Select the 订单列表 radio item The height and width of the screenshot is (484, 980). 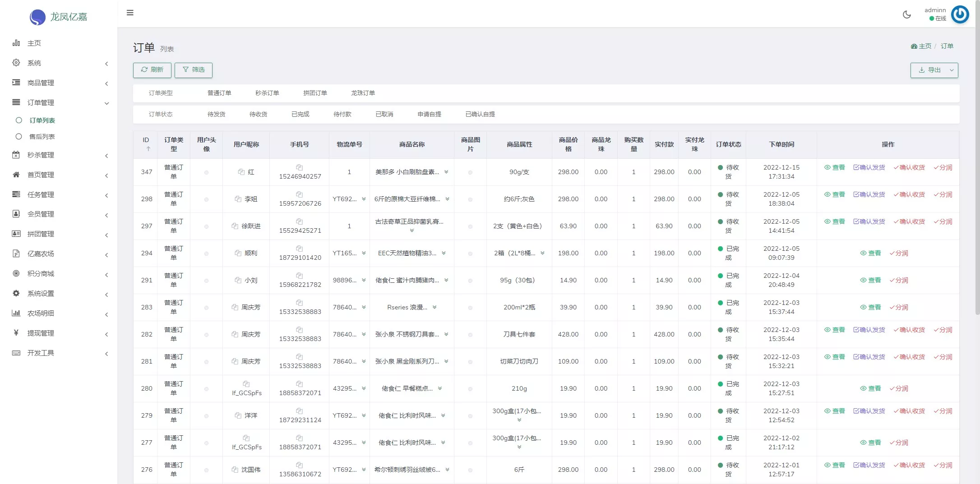point(19,120)
